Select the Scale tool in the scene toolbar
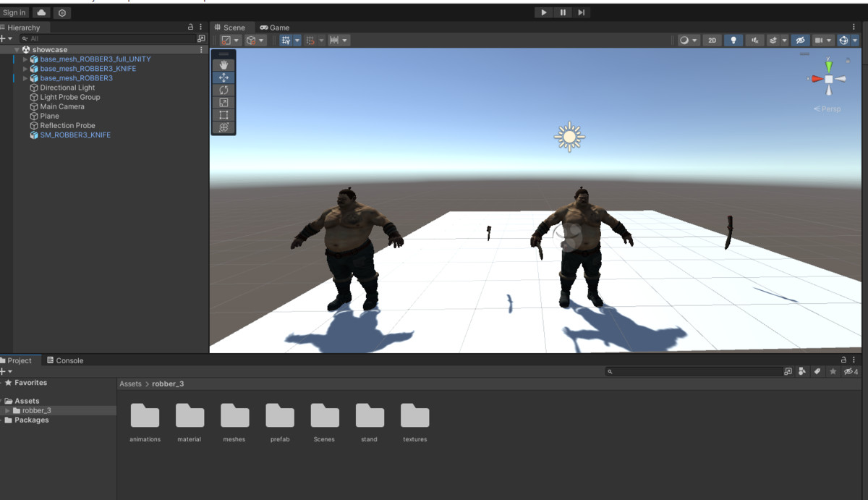868x500 pixels. (x=224, y=103)
